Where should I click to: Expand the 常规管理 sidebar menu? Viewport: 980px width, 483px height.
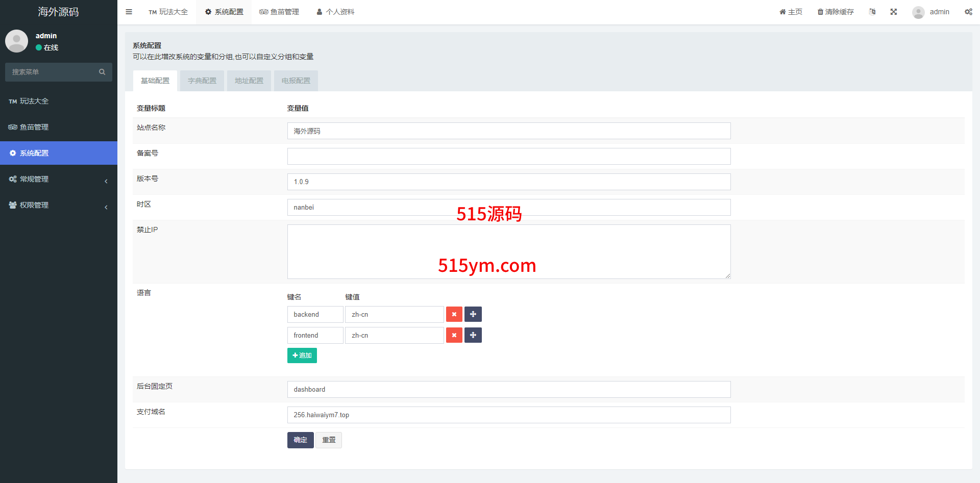tap(59, 179)
